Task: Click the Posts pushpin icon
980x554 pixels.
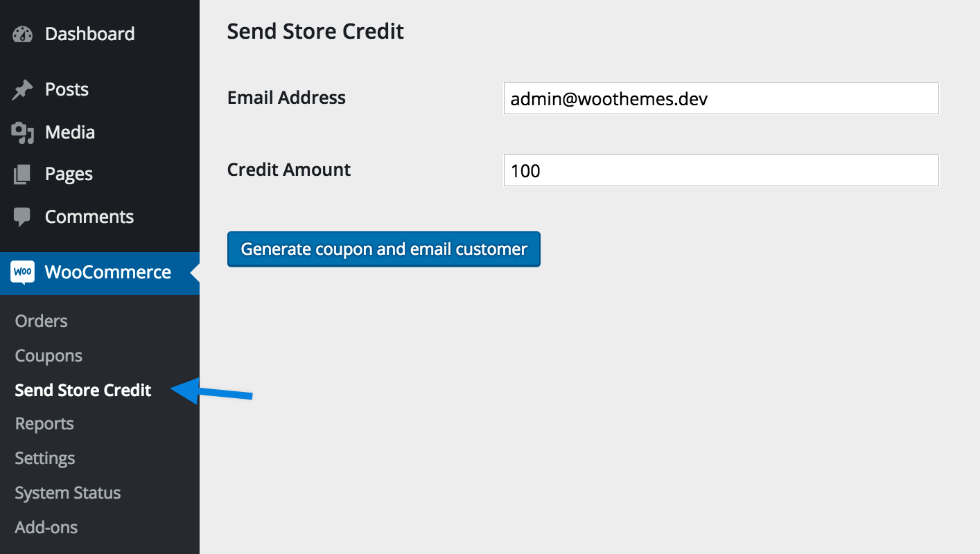Action: coord(23,90)
